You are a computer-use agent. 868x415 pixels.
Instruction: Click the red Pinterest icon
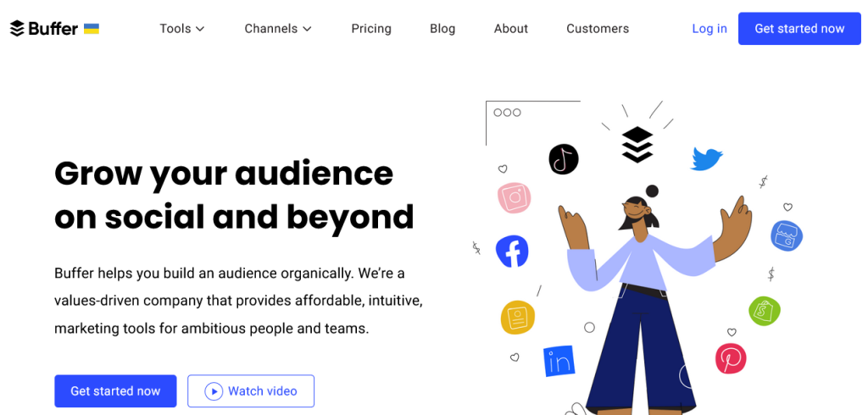pyautogui.click(x=731, y=358)
